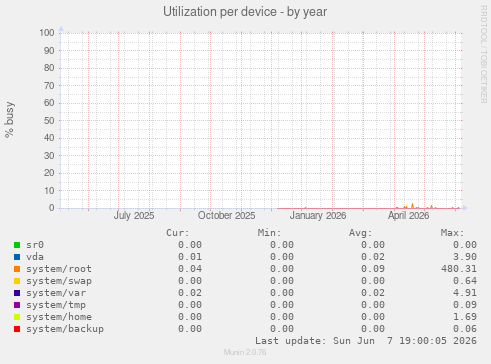Viewport: 491px width, 364px height.
Task: Click the 'system/root' legend label
Action: coord(59,269)
